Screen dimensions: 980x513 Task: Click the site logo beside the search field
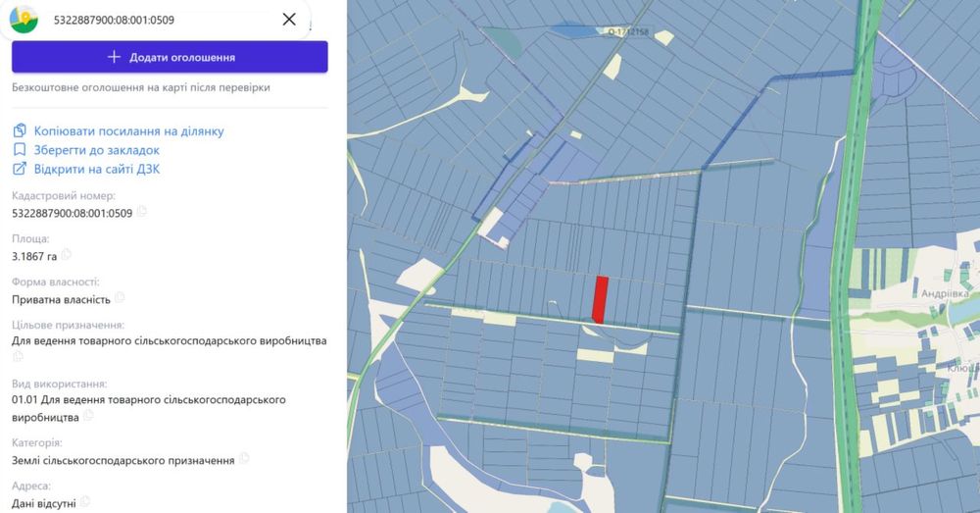point(24,20)
